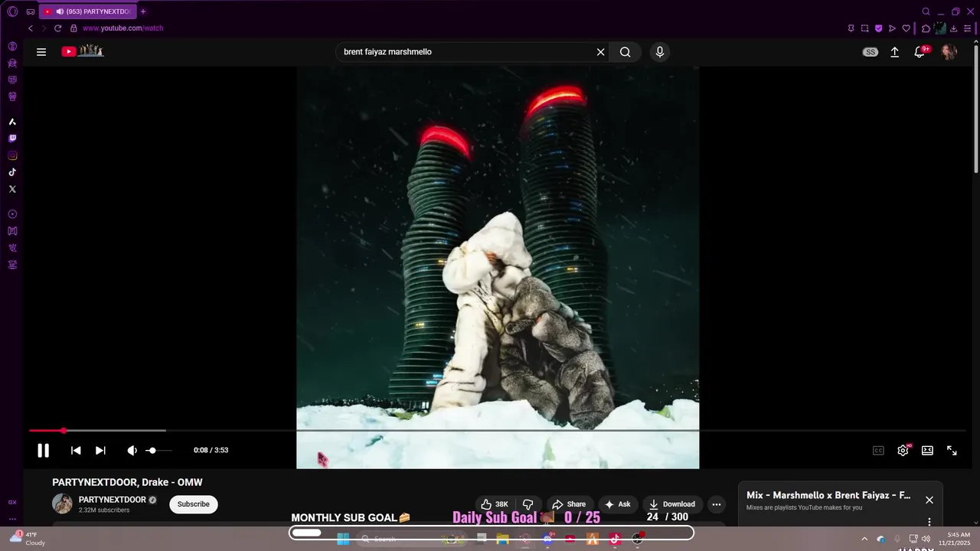Click the GX icon near sidebar bottom
This screenshot has width=980, height=551.
[12, 503]
